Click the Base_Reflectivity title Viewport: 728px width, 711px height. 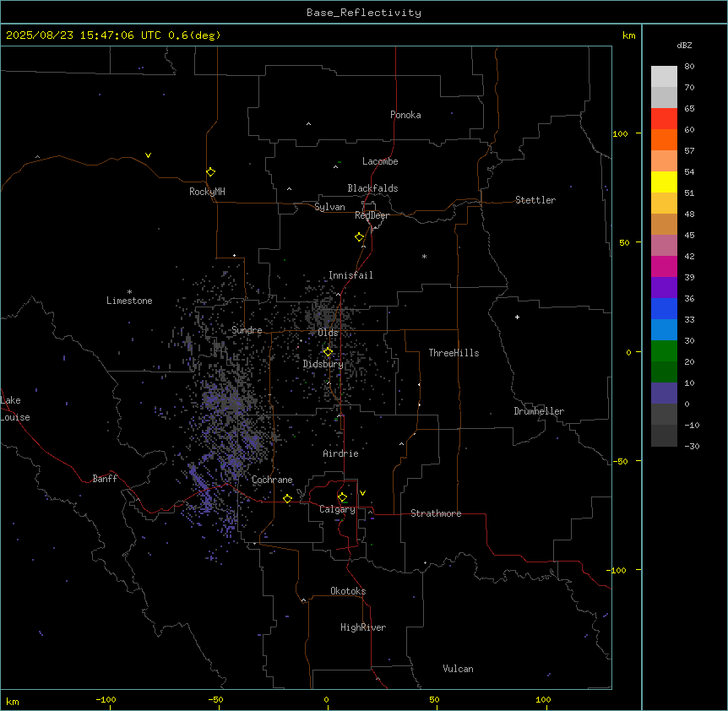364,13
